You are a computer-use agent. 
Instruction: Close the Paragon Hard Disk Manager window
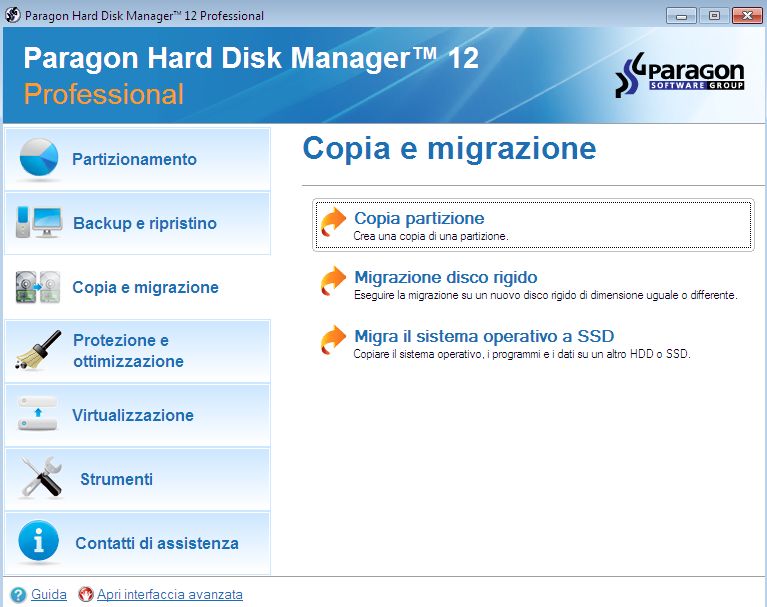point(747,16)
